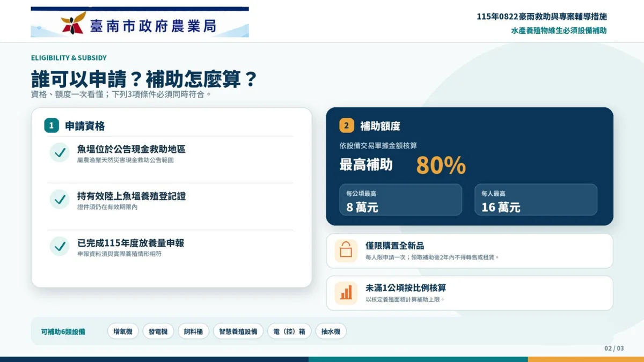Click the number 2 badge beside 補助額度
The width and height of the screenshot is (644, 362).
346,126
